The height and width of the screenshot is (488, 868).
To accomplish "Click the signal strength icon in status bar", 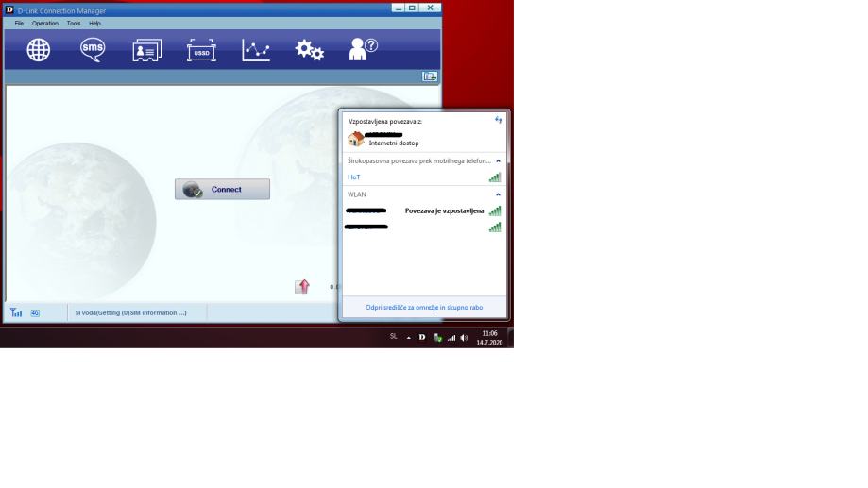I will [16, 312].
